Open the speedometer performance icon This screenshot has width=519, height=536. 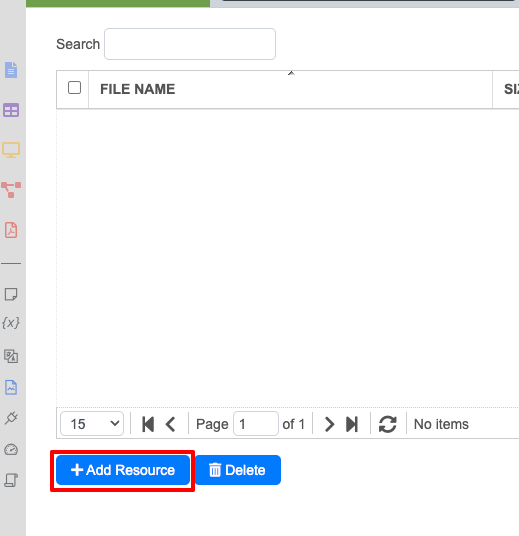pyautogui.click(x=11, y=450)
